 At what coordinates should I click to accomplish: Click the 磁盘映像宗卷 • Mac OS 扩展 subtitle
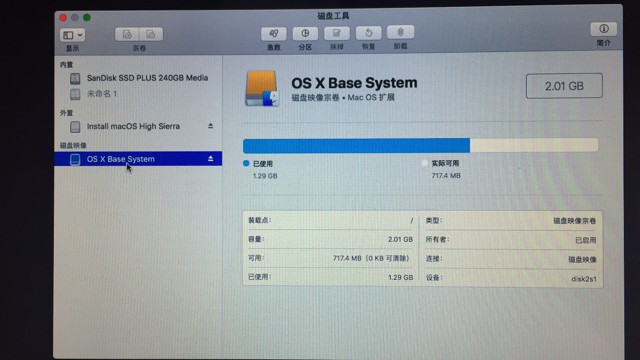343,98
